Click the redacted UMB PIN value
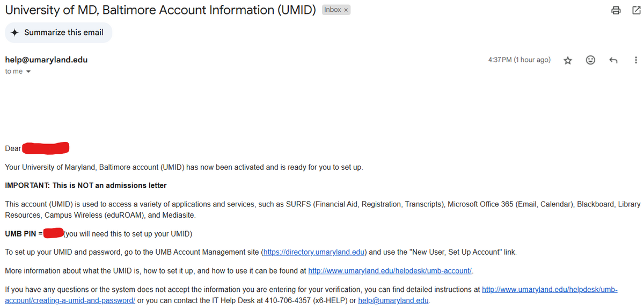The height and width of the screenshot is (308, 644). tap(54, 233)
